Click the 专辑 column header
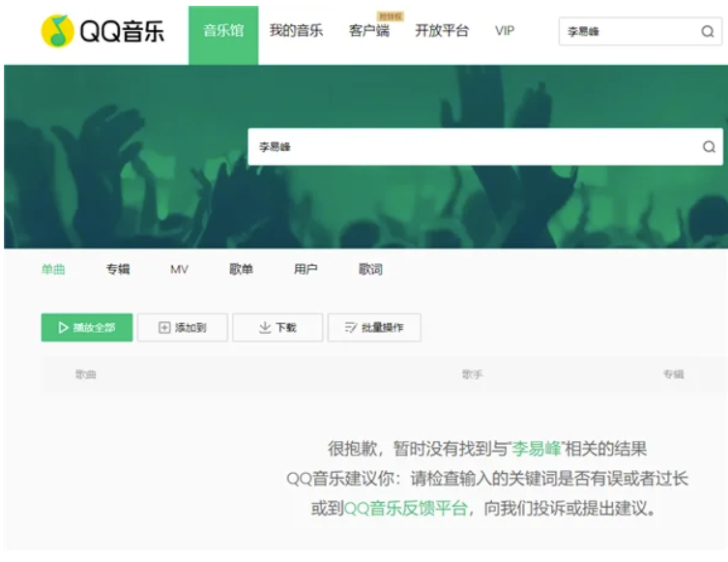728x562 pixels. point(674,374)
